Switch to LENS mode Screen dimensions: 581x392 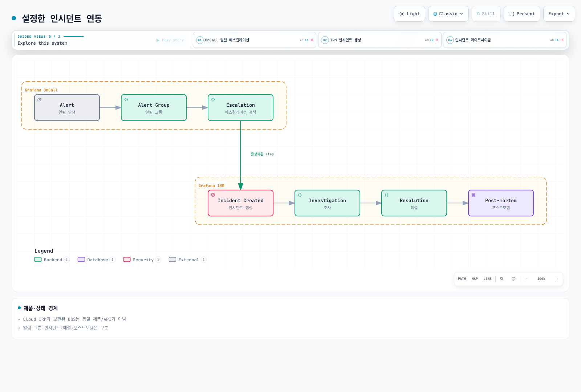point(488,279)
